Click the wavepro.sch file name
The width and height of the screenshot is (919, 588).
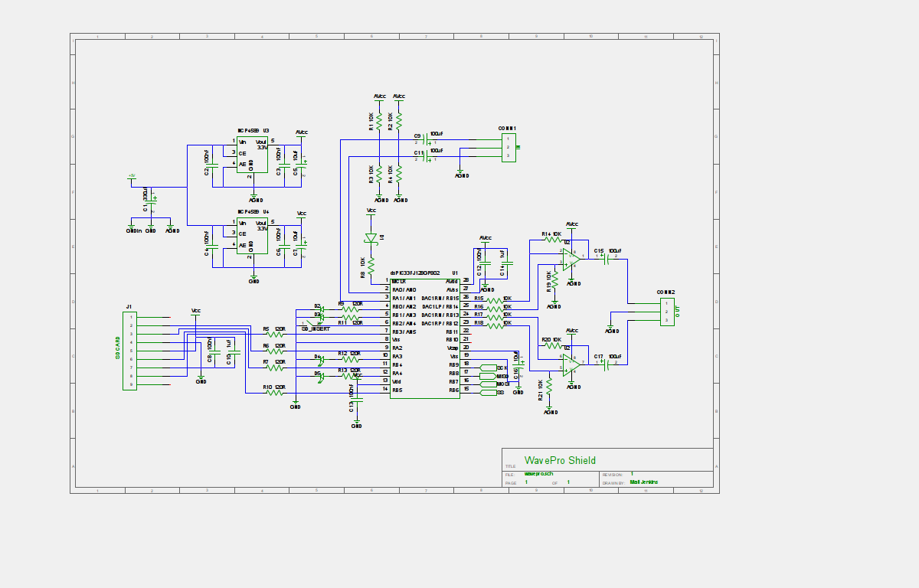pyautogui.click(x=539, y=475)
